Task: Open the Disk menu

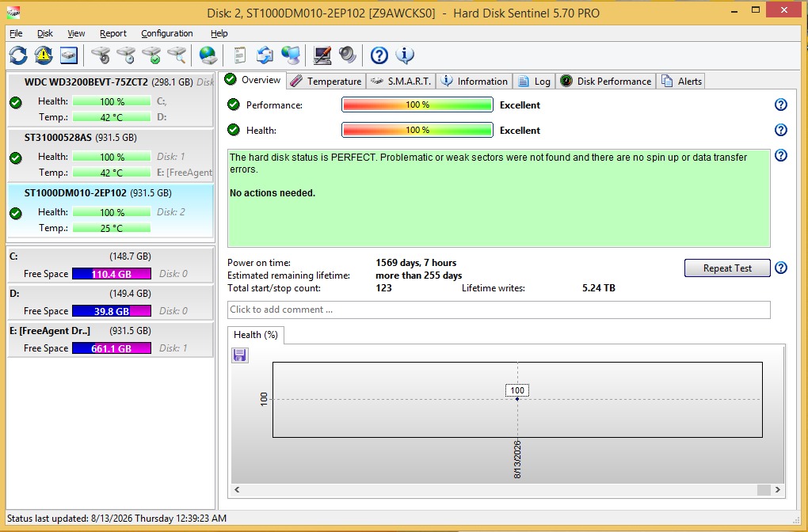Action: (45, 33)
